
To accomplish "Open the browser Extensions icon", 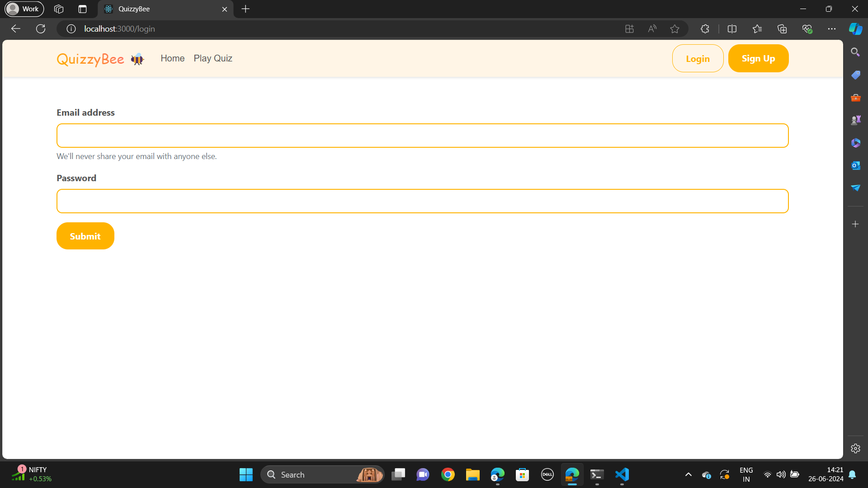I will pos(705,29).
